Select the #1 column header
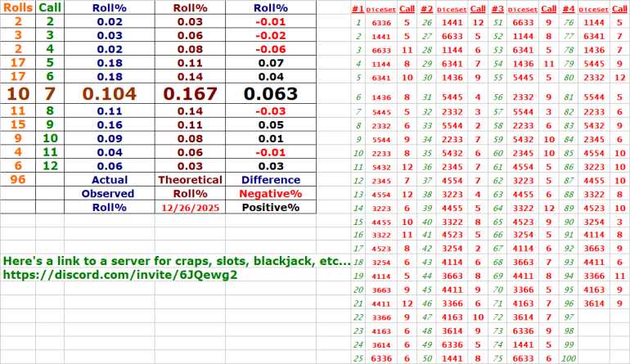The height and width of the screenshot is (364, 630). 357,7
